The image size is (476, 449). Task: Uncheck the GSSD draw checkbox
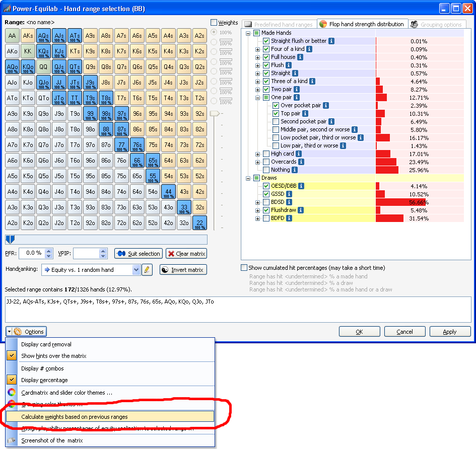pyautogui.click(x=266, y=194)
